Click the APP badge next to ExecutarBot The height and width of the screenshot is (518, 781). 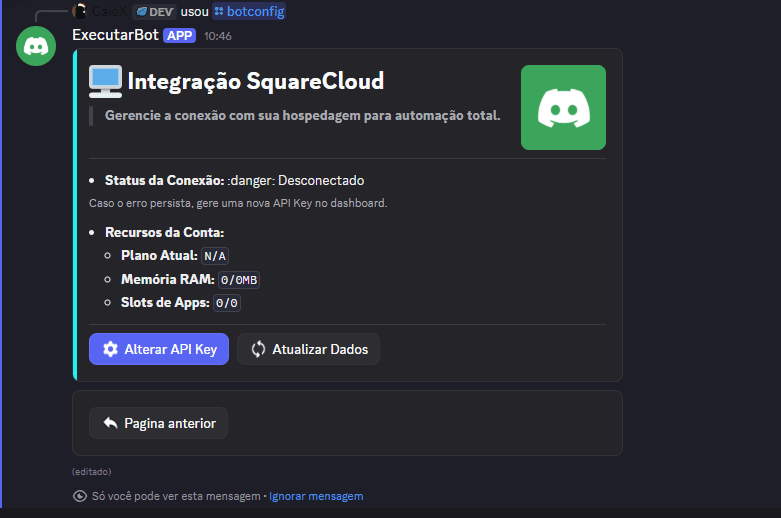[x=179, y=36]
